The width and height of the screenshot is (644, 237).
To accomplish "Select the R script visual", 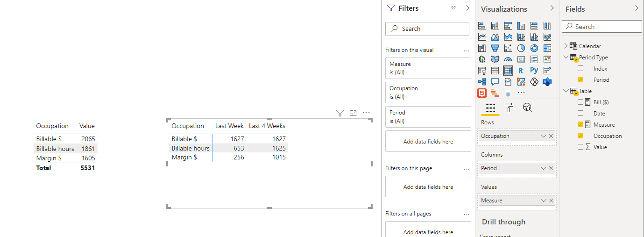I will [521, 71].
